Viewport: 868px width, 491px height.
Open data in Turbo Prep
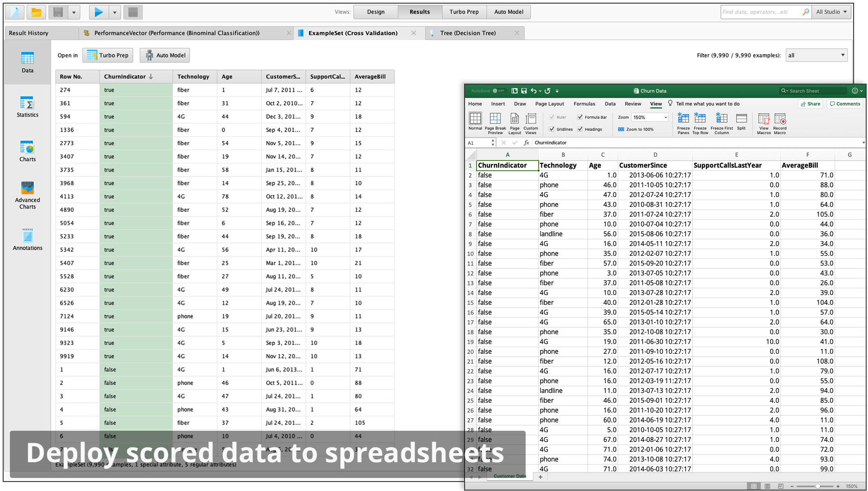107,55
